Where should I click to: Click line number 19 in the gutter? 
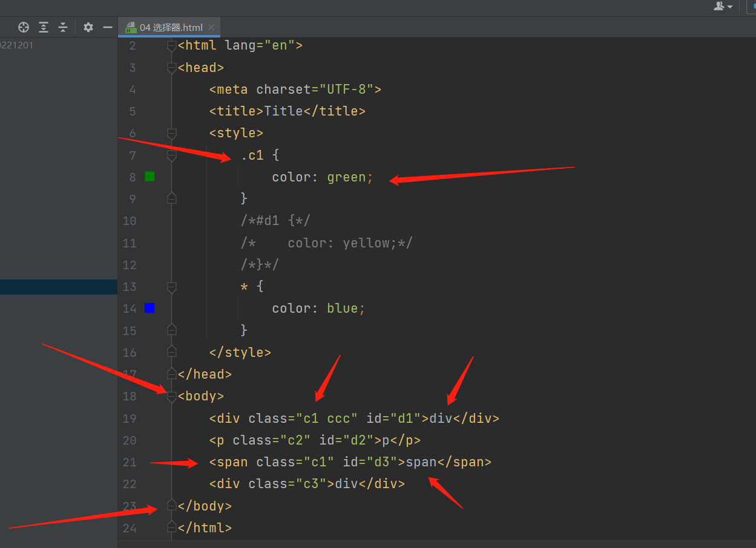tap(129, 418)
